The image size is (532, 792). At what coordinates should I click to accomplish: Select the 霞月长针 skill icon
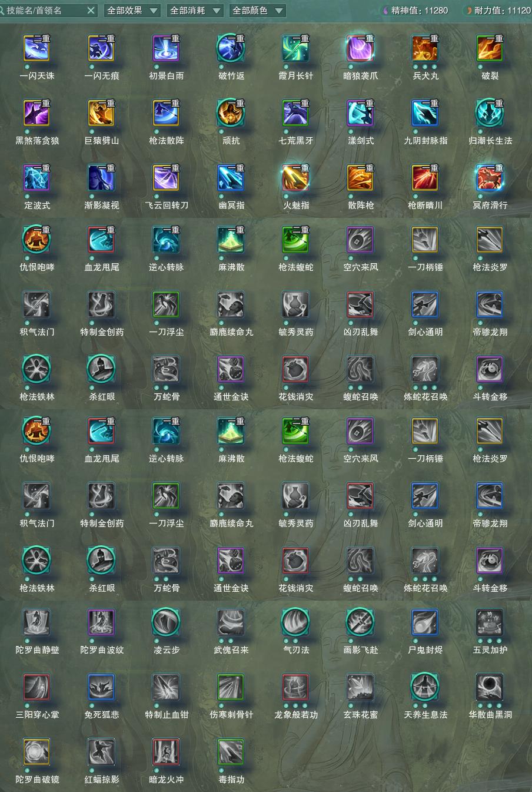click(x=295, y=49)
